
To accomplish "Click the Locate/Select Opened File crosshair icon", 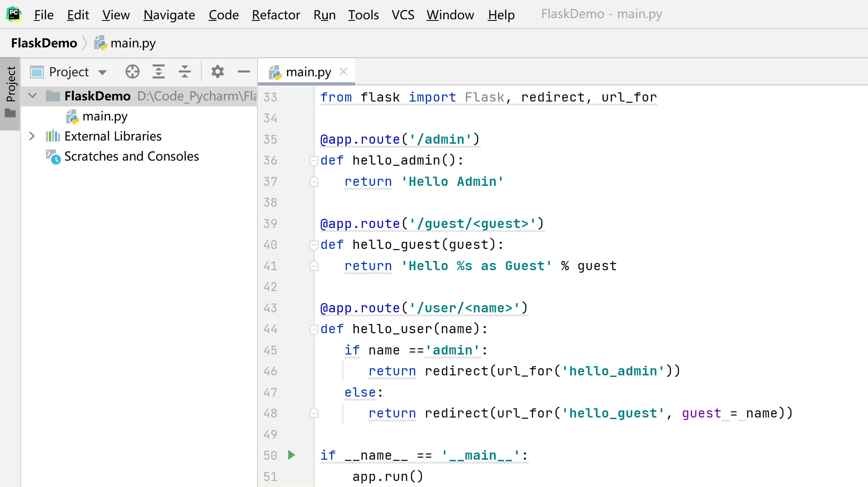I will pyautogui.click(x=132, y=72).
